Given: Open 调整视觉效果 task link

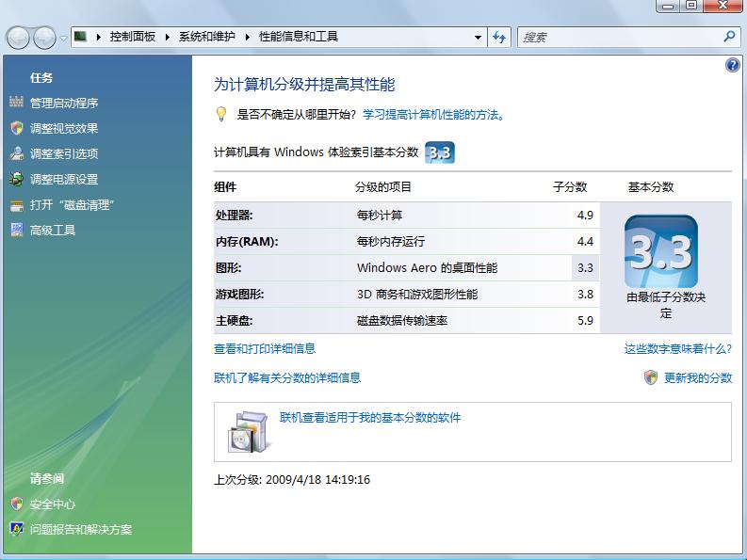Looking at the screenshot, I should coord(64,129).
